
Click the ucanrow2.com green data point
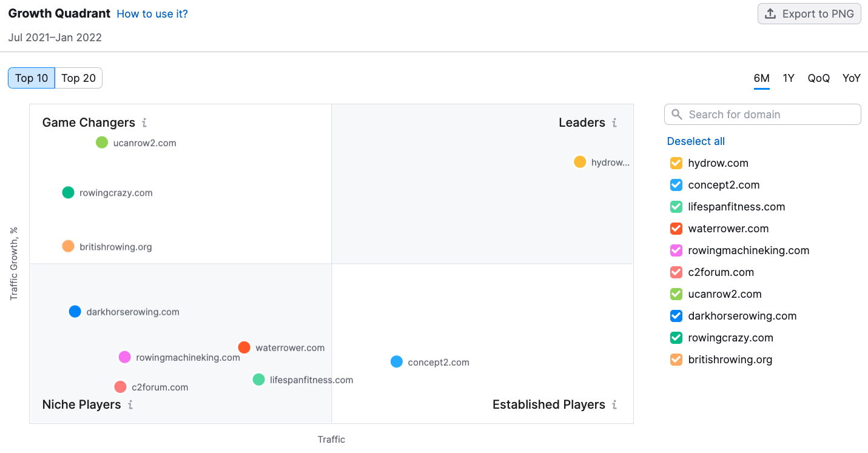pos(102,143)
